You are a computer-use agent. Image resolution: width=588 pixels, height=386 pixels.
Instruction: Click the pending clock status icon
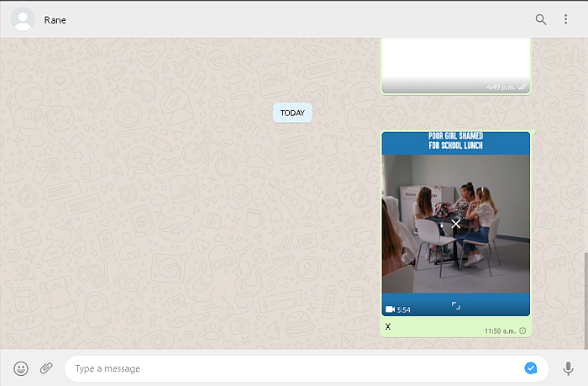coord(522,330)
